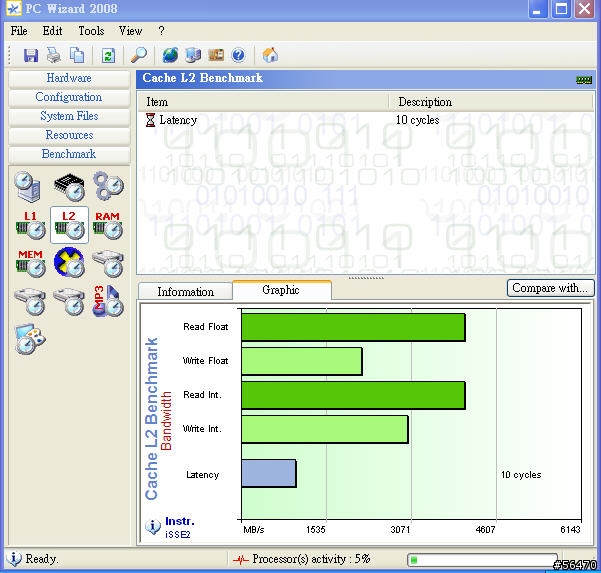Select the Latency row in the list
This screenshot has height=573, width=601.
pos(366,120)
